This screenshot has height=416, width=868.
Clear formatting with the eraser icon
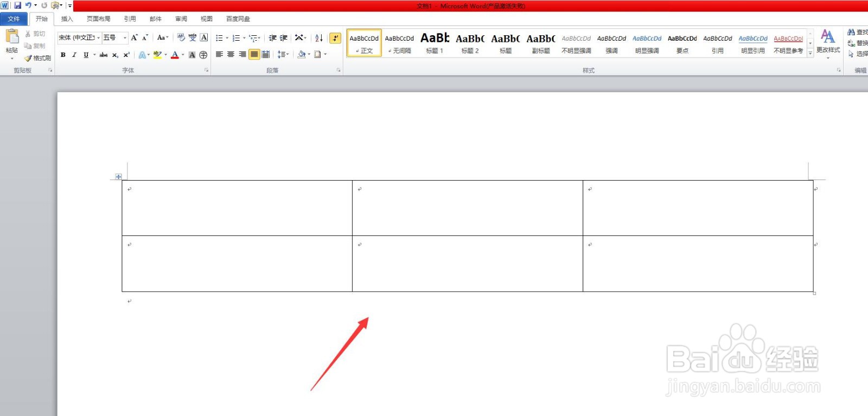181,37
